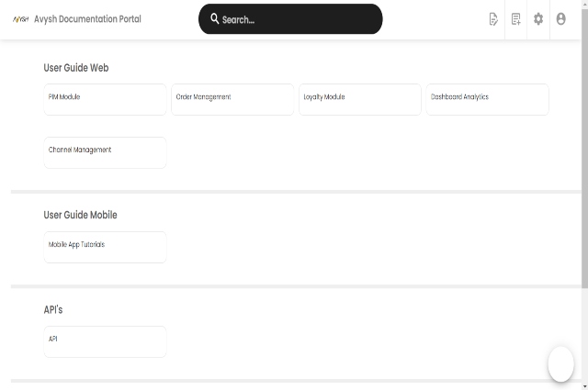Click the User Guide Web heading
The height and width of the screenshot is (390, 588).
pos(76,68)
